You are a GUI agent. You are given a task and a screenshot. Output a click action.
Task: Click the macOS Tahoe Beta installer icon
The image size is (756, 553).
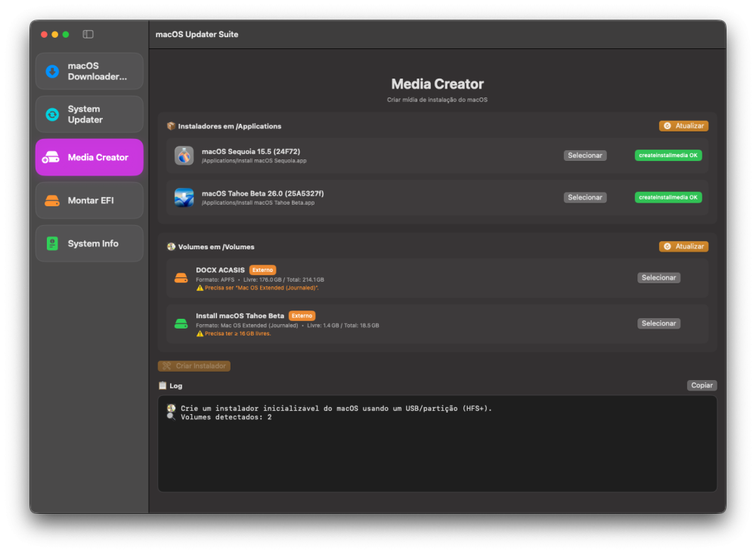tap(184, 197)
